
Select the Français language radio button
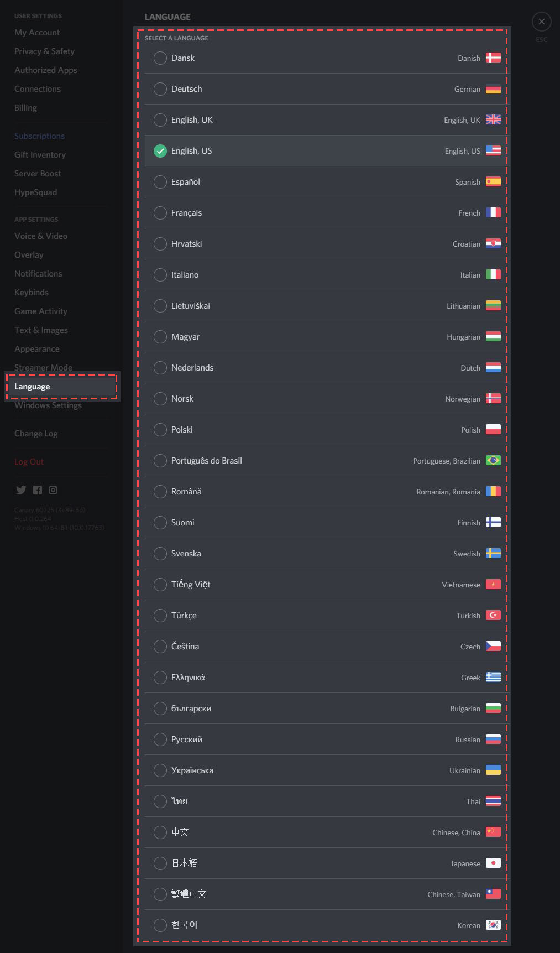160,213
